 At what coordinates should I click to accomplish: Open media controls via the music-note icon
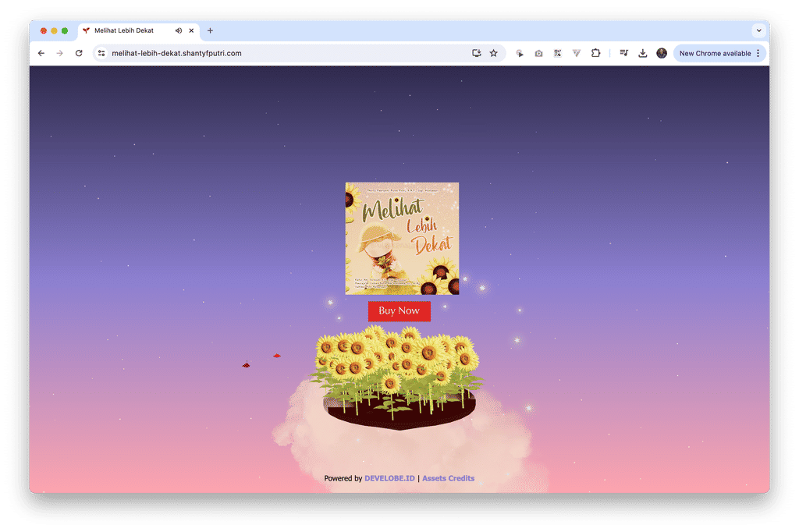point(623,53)
